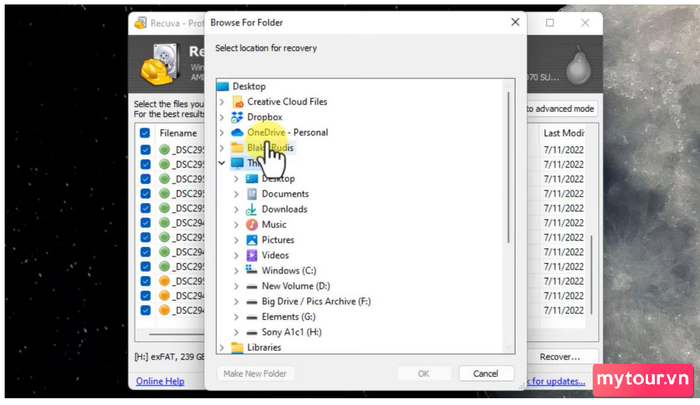Expand the Downloads folder node
The image size is (700, 405).
[x=236, y=209]
